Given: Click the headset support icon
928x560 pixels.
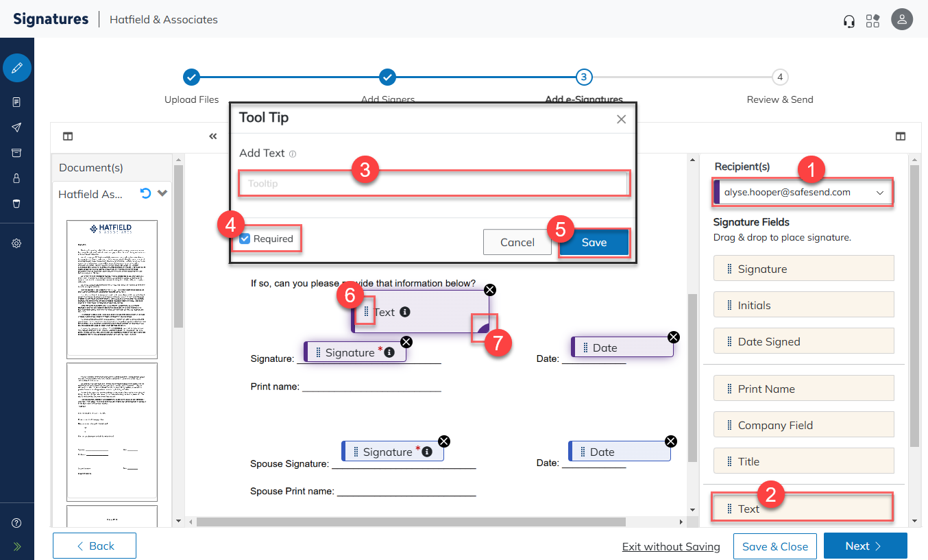Looking at the screenshot, I should click(849, 21).
